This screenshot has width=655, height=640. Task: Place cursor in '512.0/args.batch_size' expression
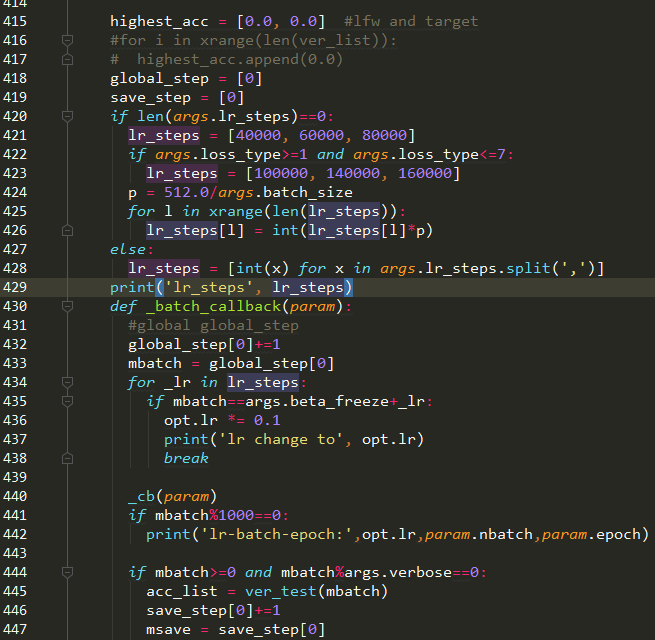coord(258,193)
